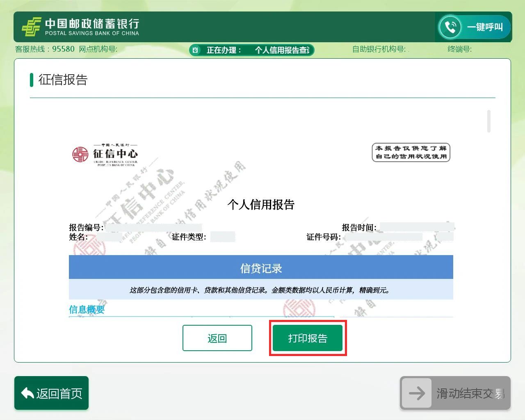Viewport: 525px width, 420px height.
Task: Tap the 返回首页 label text
Action: click(x=59, y=394)
